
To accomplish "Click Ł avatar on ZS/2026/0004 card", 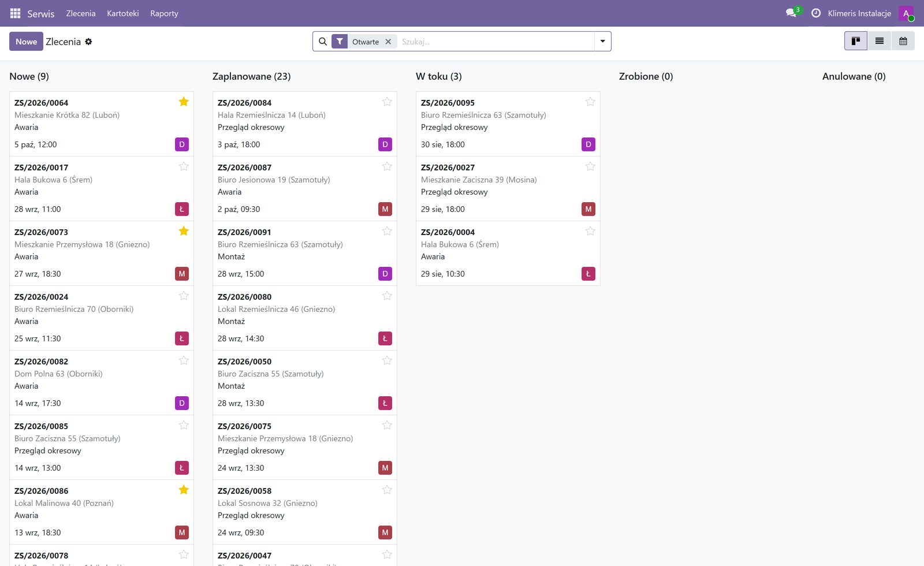I will click(588, 274).
